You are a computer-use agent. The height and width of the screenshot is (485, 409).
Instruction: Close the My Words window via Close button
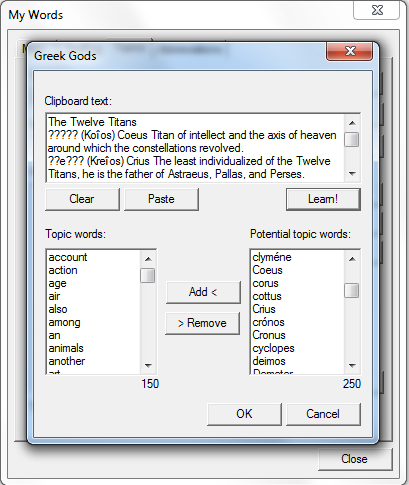pyautogui.click(x=354, y=459)
